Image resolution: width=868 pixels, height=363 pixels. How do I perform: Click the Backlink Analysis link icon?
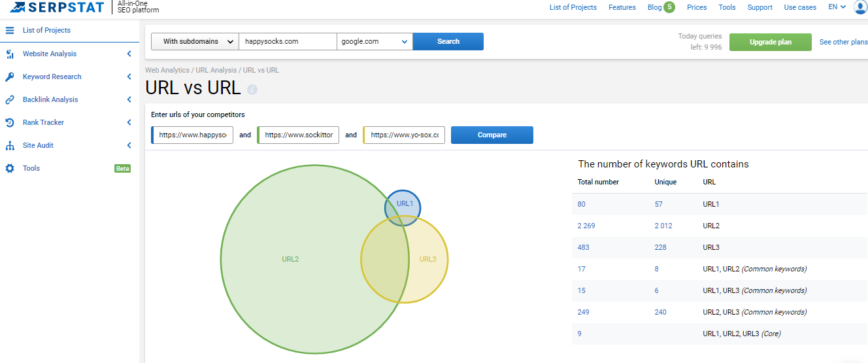(x=10, y=100)
